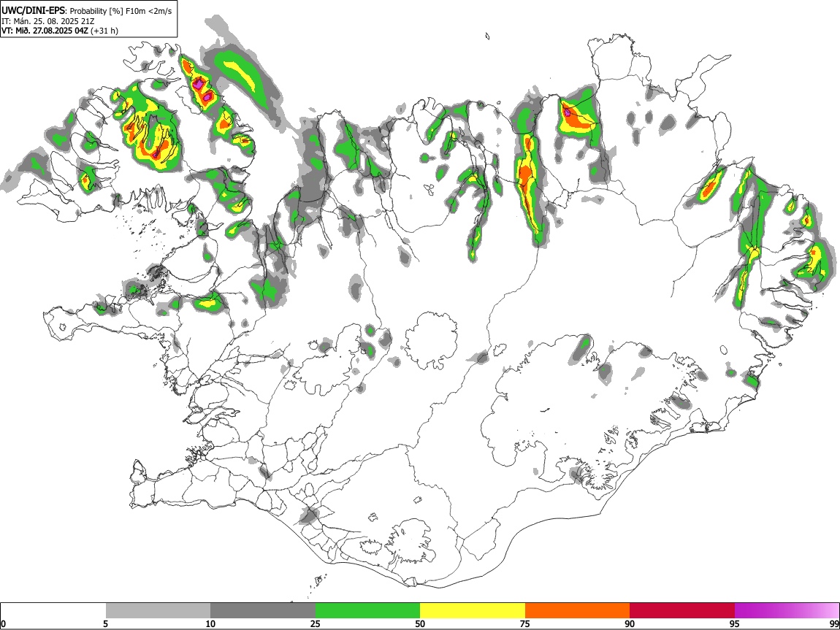Click the light gray 5–10% legend segment
Image resolution: width=840 pixels, height=630 pixels.
click(x=158, y=611)
